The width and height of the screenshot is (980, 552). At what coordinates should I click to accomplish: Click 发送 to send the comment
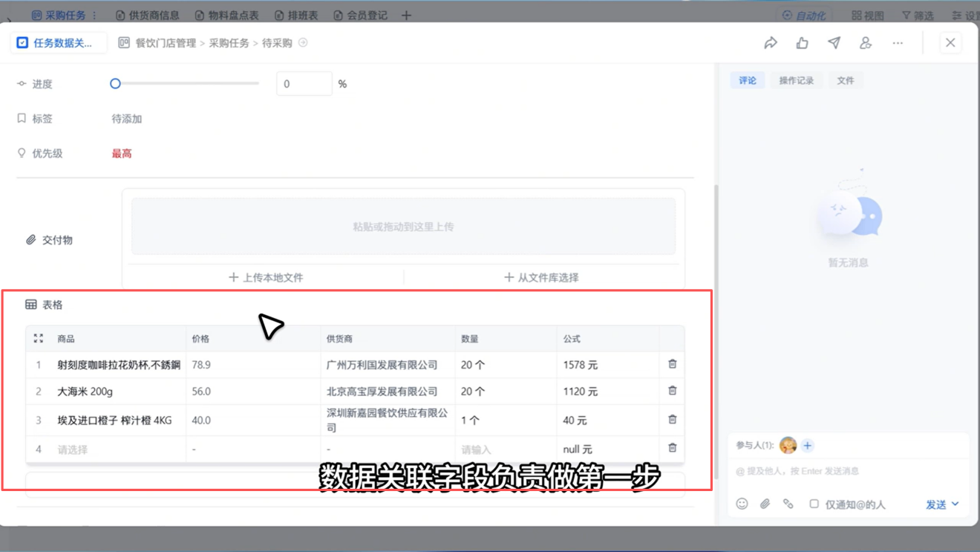(936, 504)
